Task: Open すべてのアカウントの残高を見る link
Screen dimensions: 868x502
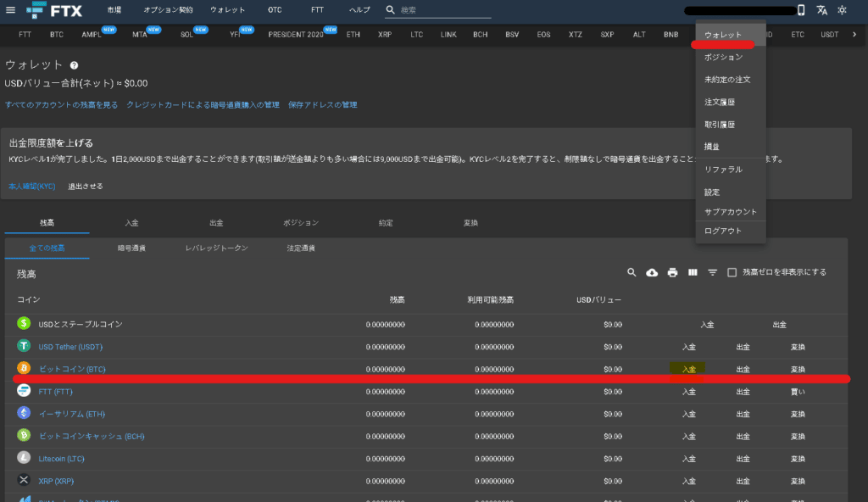Action: (61, 104)
